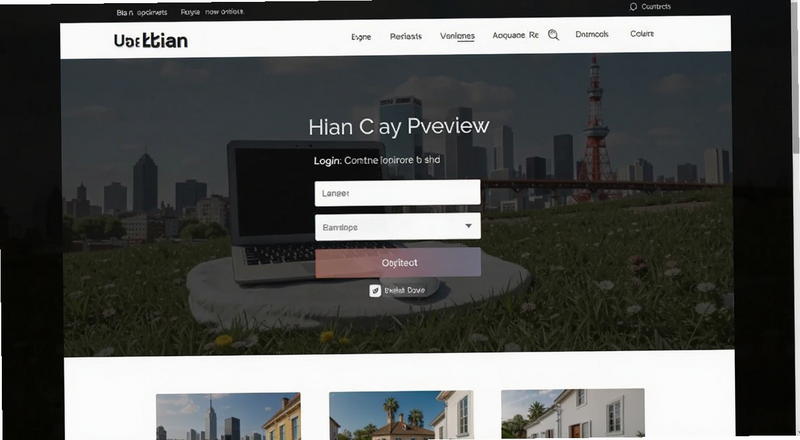The height and width of the screenshot is (440, 800).
Task: Open the Dnimools navigation item
Action: [592, 34]
